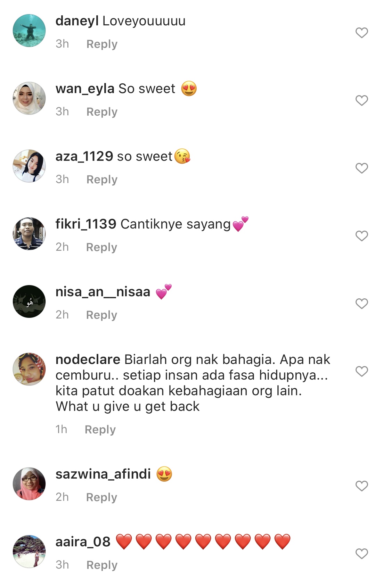Open sazwina_afindi's profile photo
This screenshot has width=391, height=588.
coord(29,484)
